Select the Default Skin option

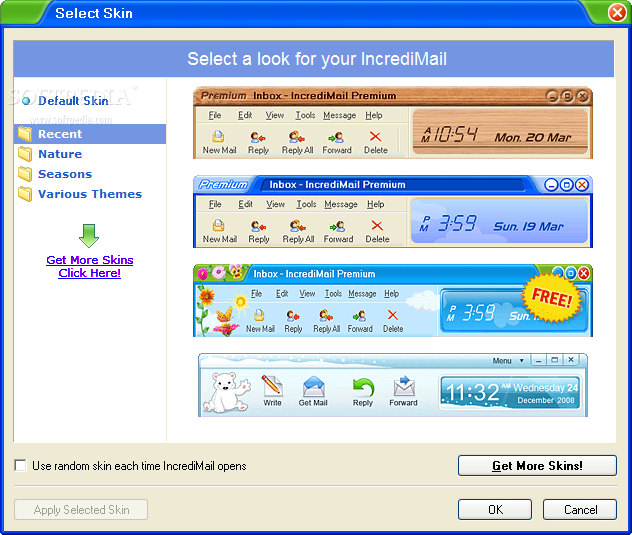click(x=73, y=100)
